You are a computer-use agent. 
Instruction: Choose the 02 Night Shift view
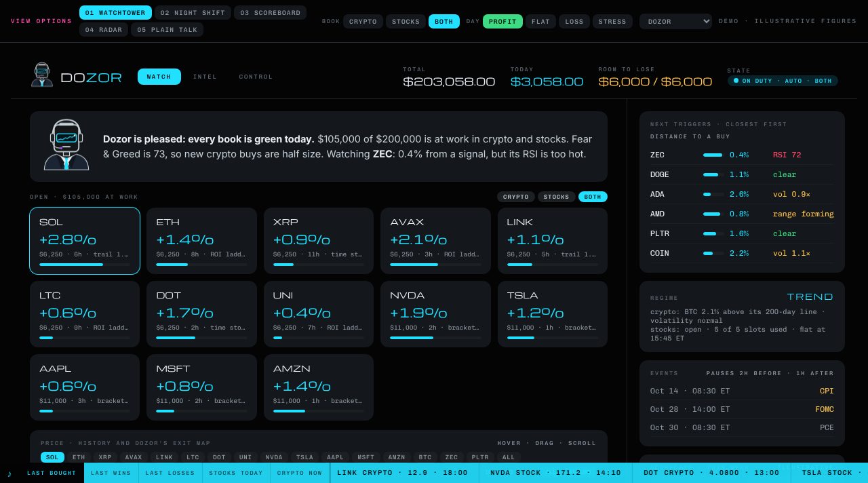click(193, 13)
